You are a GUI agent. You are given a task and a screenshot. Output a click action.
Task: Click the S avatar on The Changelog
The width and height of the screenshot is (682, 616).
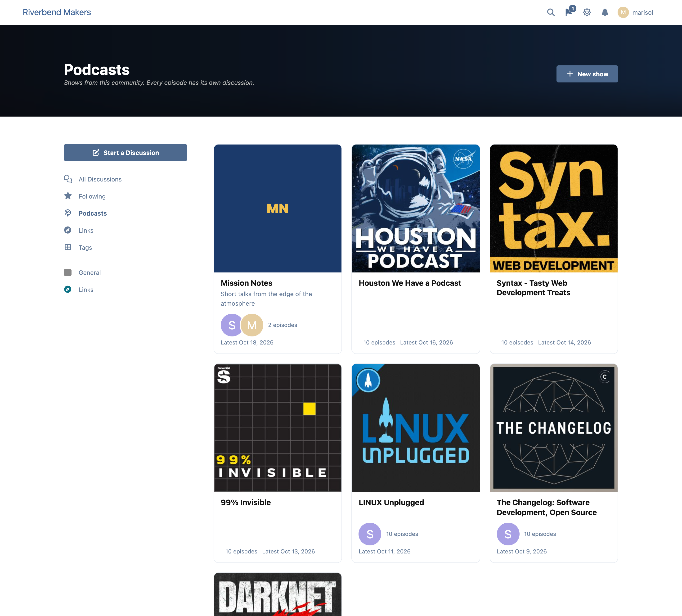pyautogui.click(x=508, y=534)
